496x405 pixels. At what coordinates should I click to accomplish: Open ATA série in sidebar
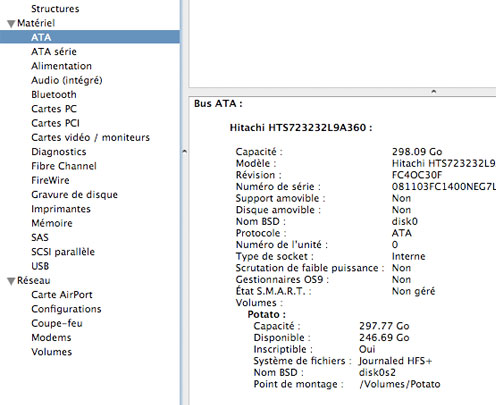(54, 52)
